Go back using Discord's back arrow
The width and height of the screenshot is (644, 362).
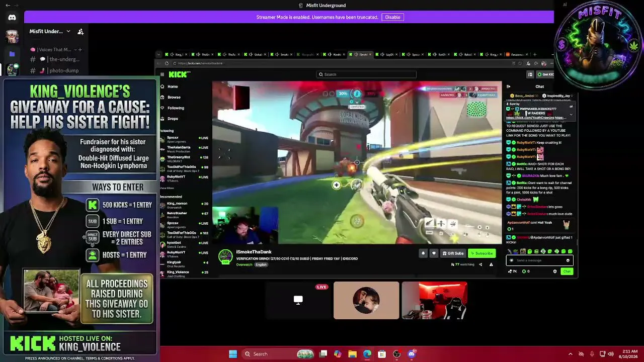(8, 5)
